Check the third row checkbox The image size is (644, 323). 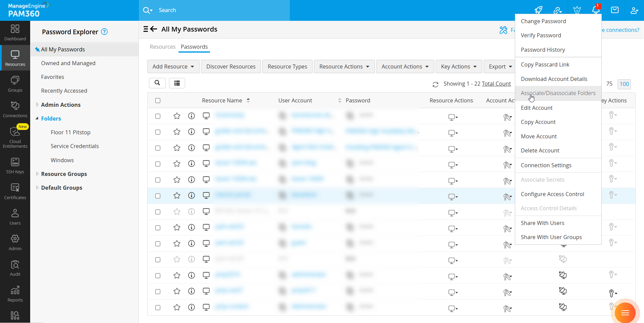[x=158, y=148]
